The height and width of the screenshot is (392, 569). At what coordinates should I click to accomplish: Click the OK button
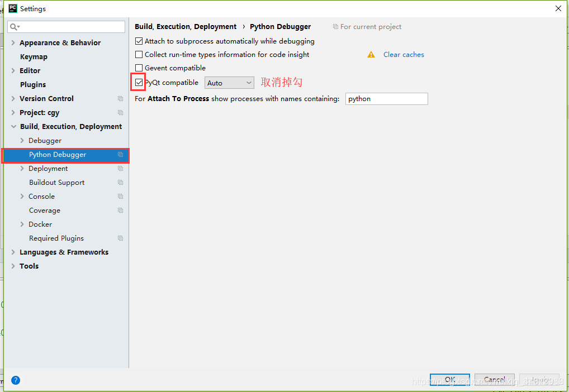(450, 380)
